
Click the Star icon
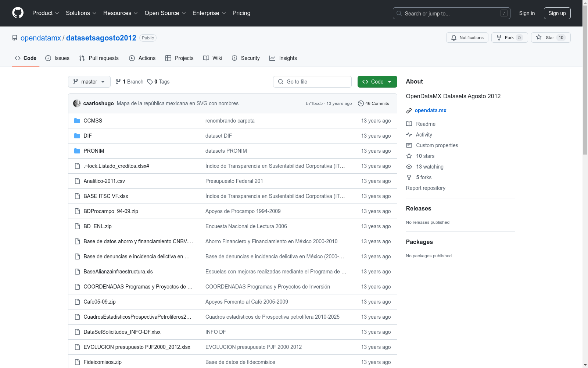[x=539, y=37]
